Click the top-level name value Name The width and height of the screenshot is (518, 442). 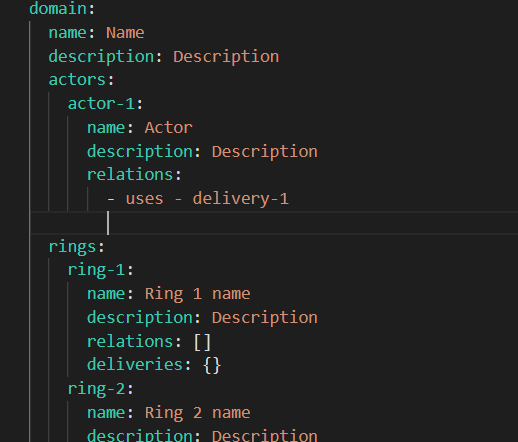[125, 33]
